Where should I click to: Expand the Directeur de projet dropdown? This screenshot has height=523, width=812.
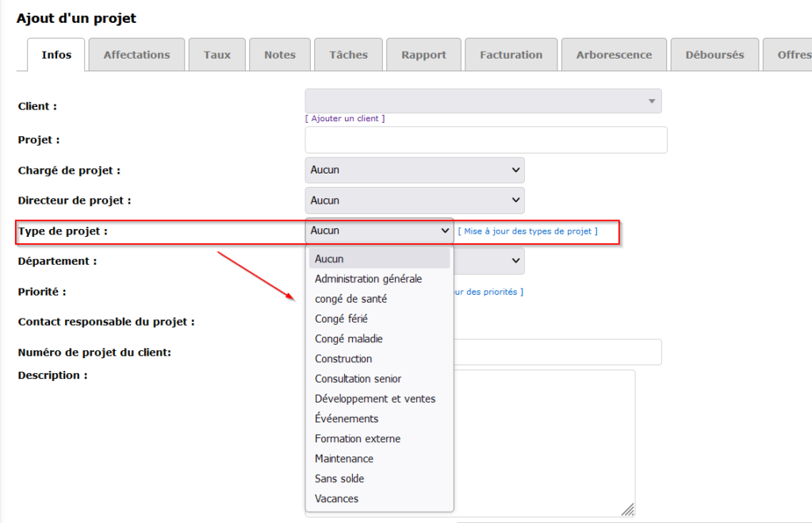point(414,200)
